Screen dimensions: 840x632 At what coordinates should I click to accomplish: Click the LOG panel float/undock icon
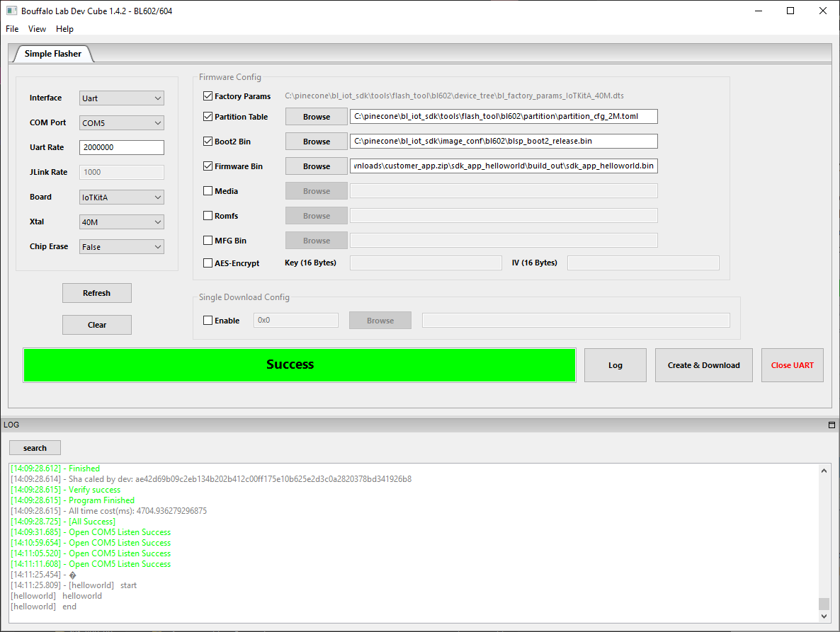click(832, 425)
